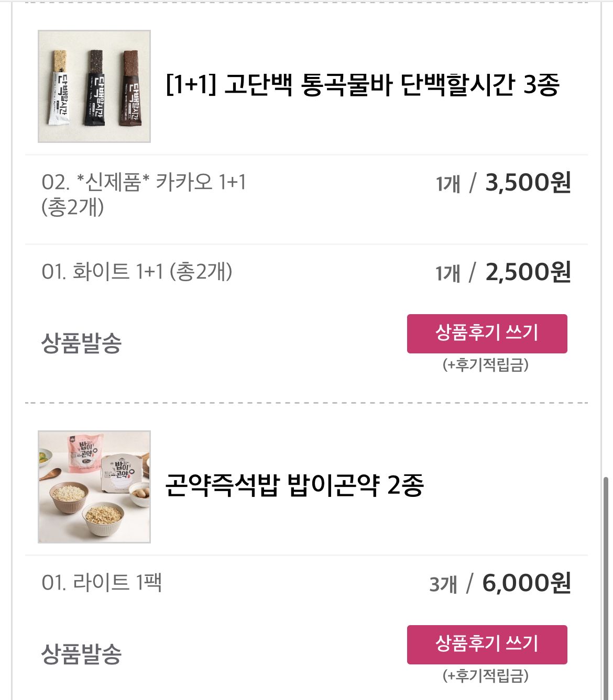Click the vertical scrollbar thumb on the right edge
The height and width of the screenshot is (700, 613).
point(607,586)
